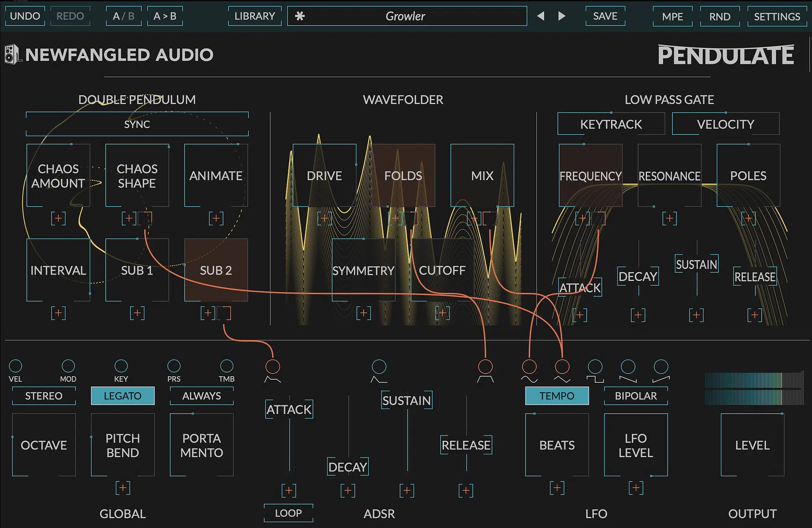Image resolution: width=812 pixels, height=528 pixels.
Task: Add modulation under SYMMETRY
Action: (364, 313)
